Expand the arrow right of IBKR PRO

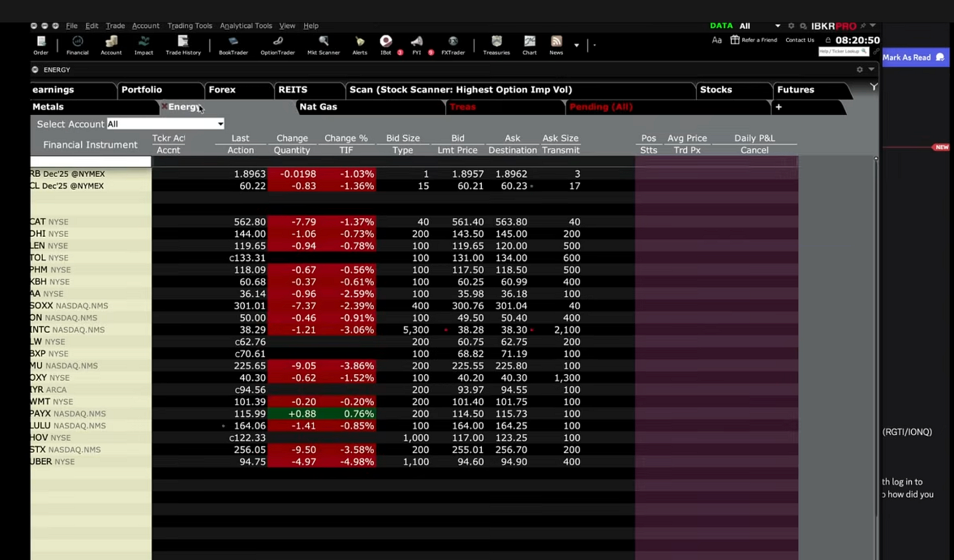pos(873,26)
